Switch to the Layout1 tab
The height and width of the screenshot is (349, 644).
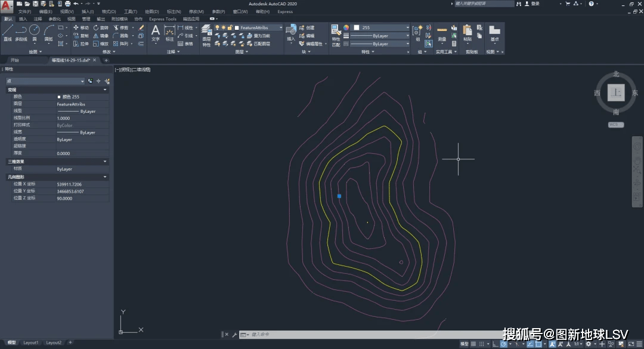click(x=31, y=342)
